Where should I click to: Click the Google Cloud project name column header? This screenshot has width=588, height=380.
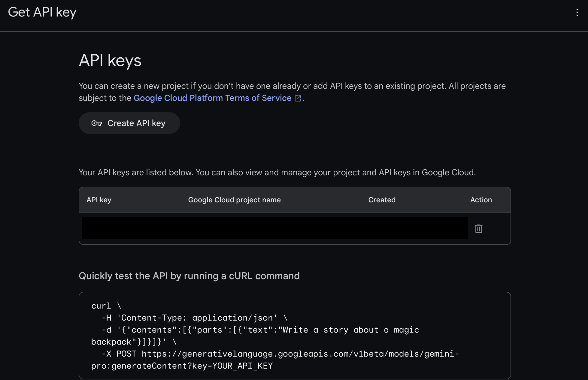coord(234,200)
